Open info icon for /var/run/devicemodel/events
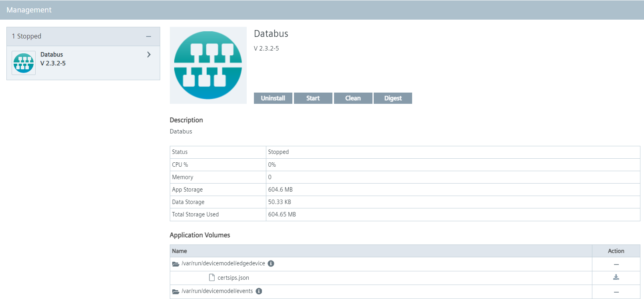 [259, 291]
